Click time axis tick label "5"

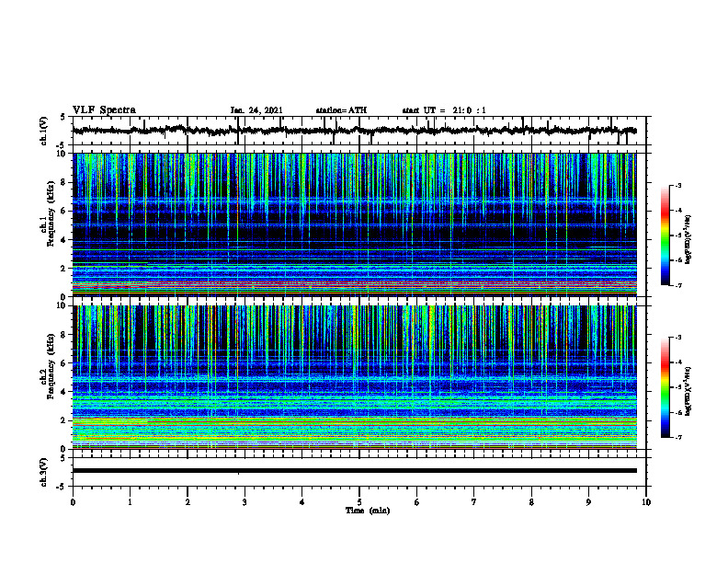click(x=359, y=502)
